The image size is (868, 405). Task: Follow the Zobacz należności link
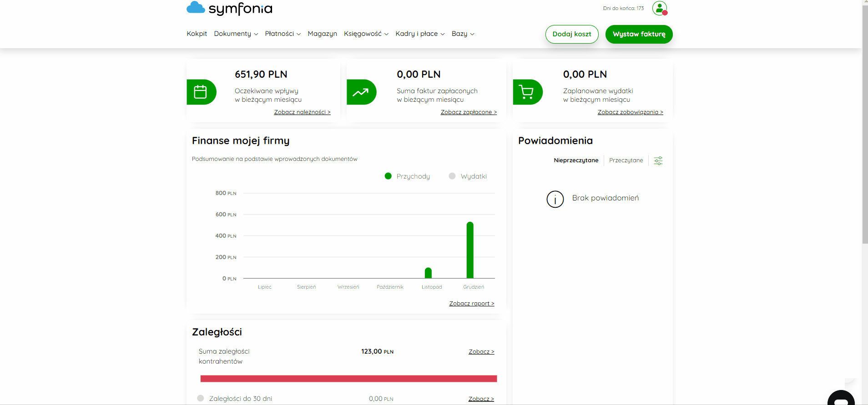302,112
